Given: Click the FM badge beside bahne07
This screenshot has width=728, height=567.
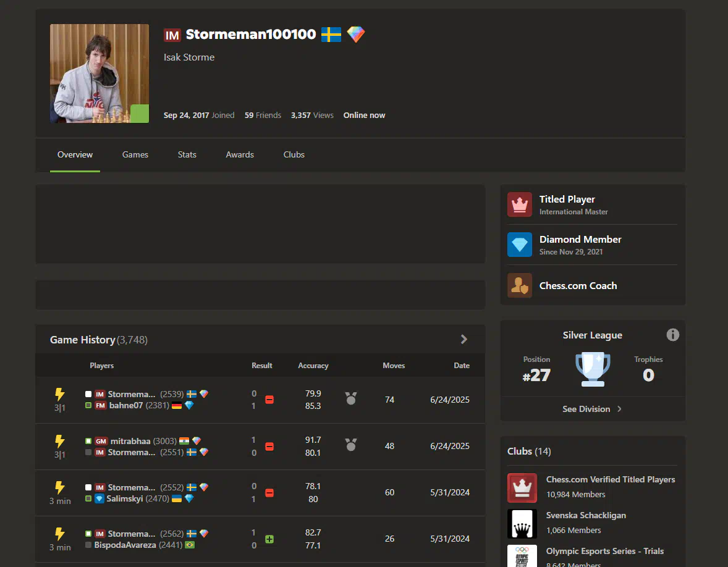Looking at the screenshot, I should (100, 406).
